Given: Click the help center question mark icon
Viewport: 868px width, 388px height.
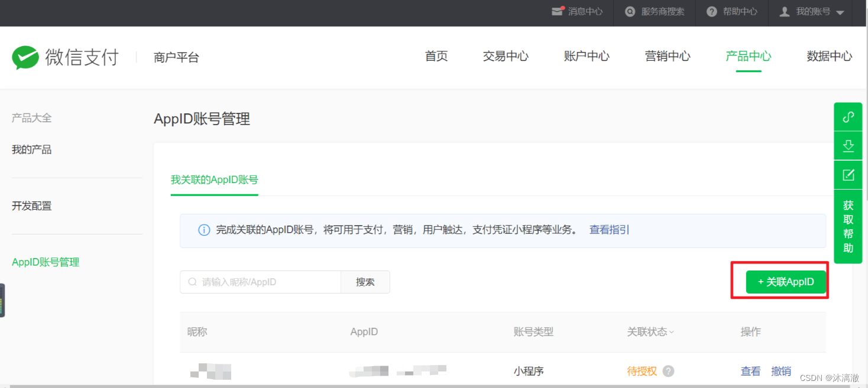Looking at the screenshot, I should [x=712, y=12].
